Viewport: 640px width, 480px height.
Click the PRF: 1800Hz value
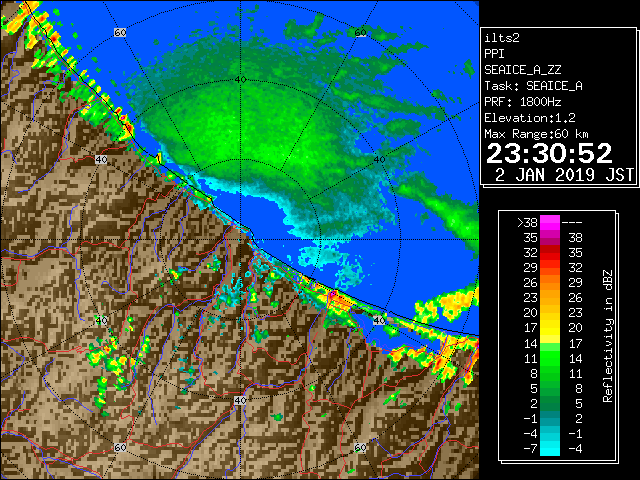pyautogui.click(x=522, y=102)
